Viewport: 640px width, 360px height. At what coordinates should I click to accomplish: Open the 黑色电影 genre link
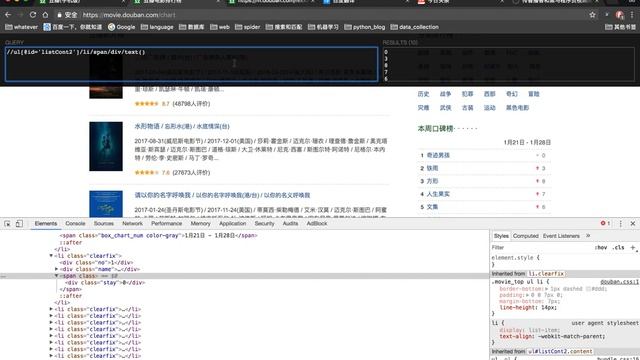(517, 108)
